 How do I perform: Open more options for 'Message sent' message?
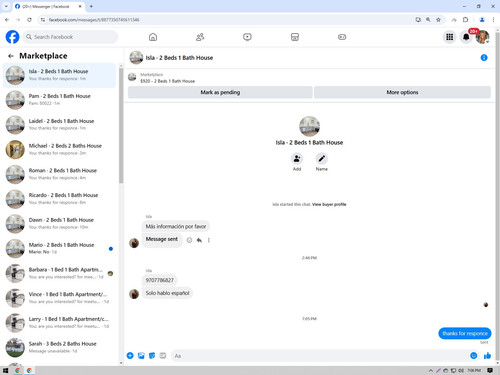pos(209,240)
